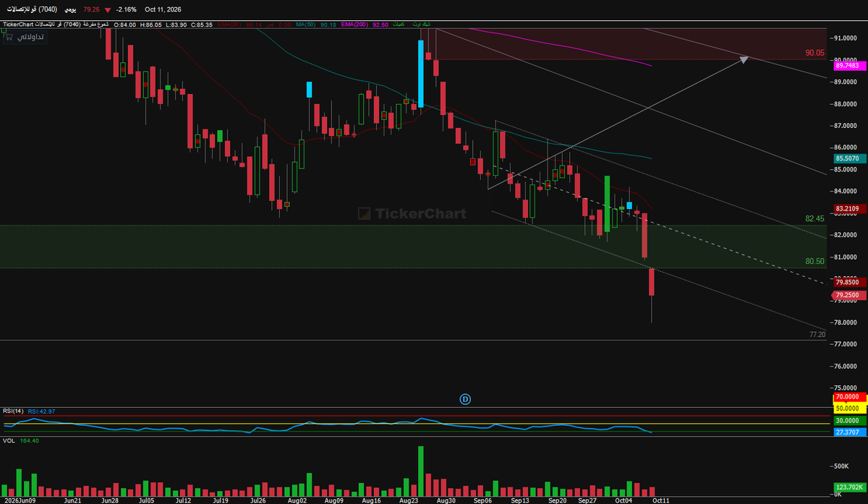
Task: Click the C:85.35 close value
Action: point(200,25)
